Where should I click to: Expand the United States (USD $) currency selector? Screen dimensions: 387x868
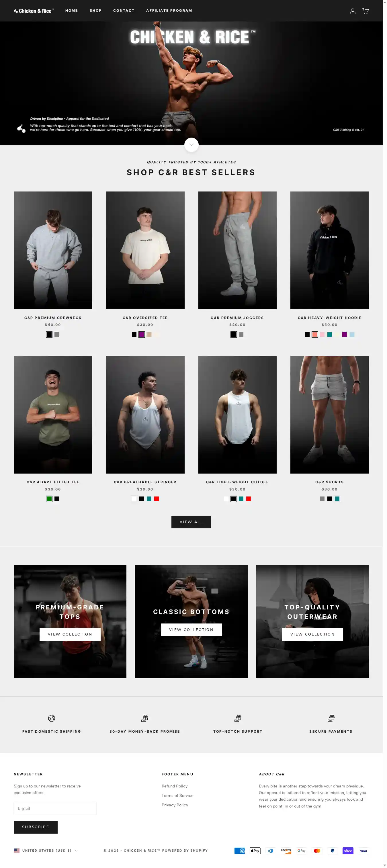pyautogui.click(x=46, y=851)
